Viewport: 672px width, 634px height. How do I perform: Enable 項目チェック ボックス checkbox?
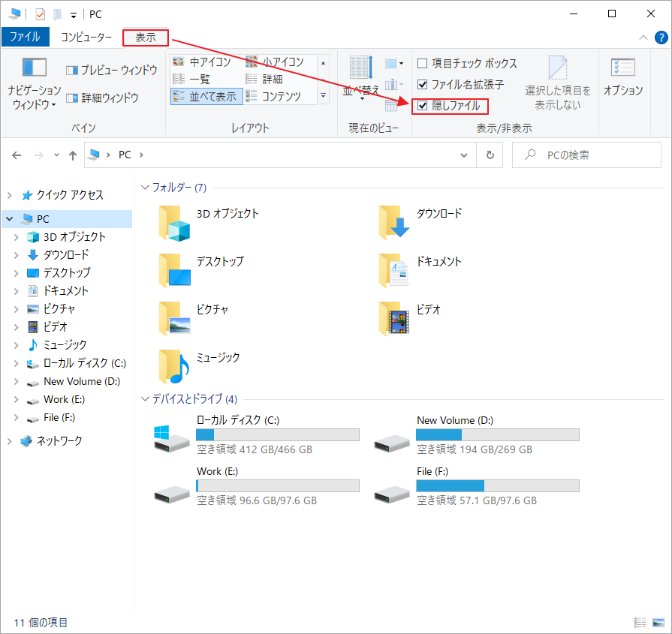point(422,63)
